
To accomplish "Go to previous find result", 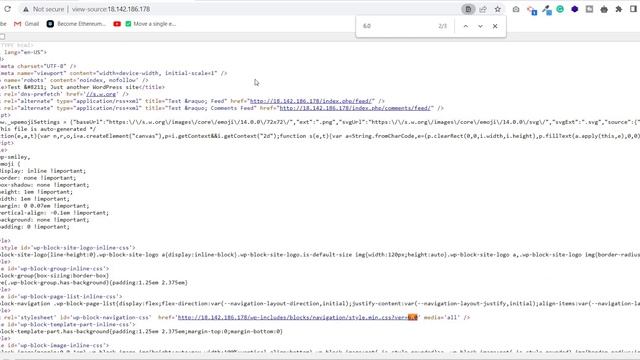I will 466,26.
